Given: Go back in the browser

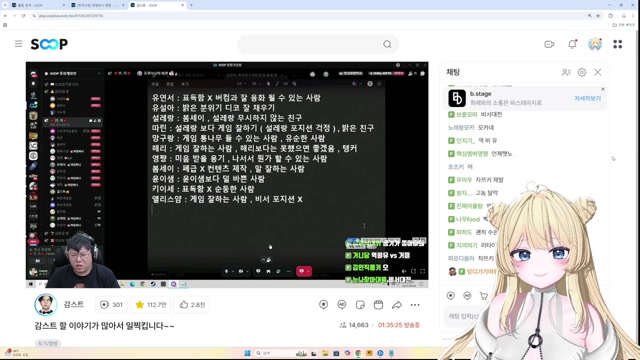Looking at the screenshot, I should 5,16.
